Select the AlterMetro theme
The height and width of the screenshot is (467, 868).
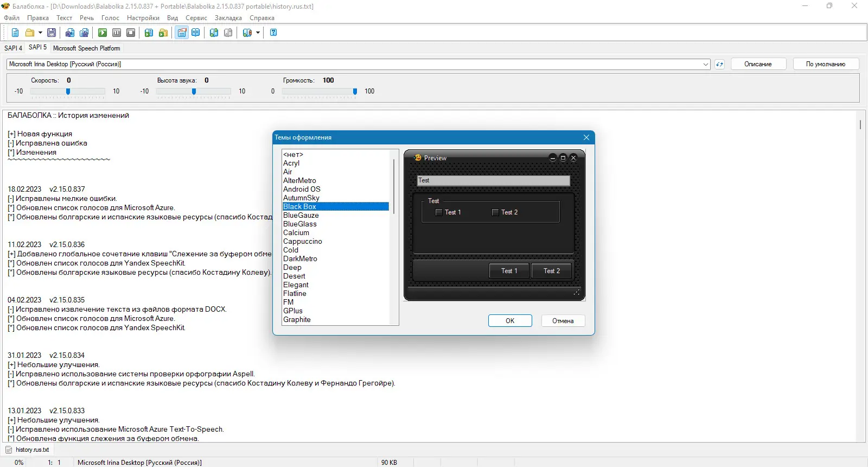pos(336,180)
